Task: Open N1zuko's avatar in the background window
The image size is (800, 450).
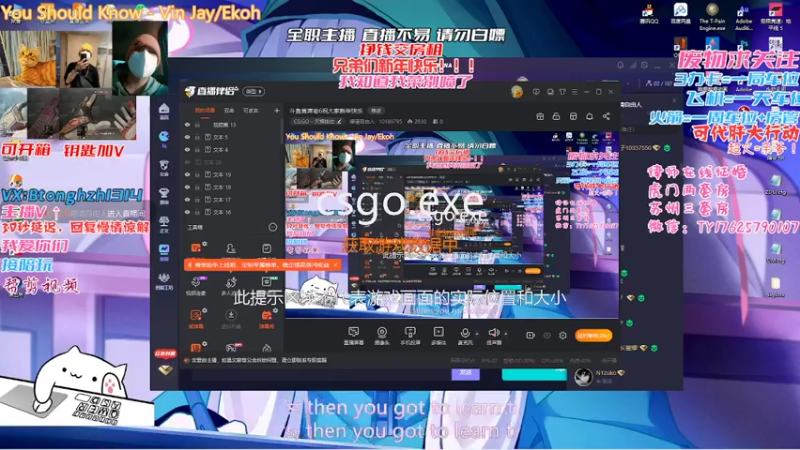Action: pyautogui.click(x=583, y=377)
